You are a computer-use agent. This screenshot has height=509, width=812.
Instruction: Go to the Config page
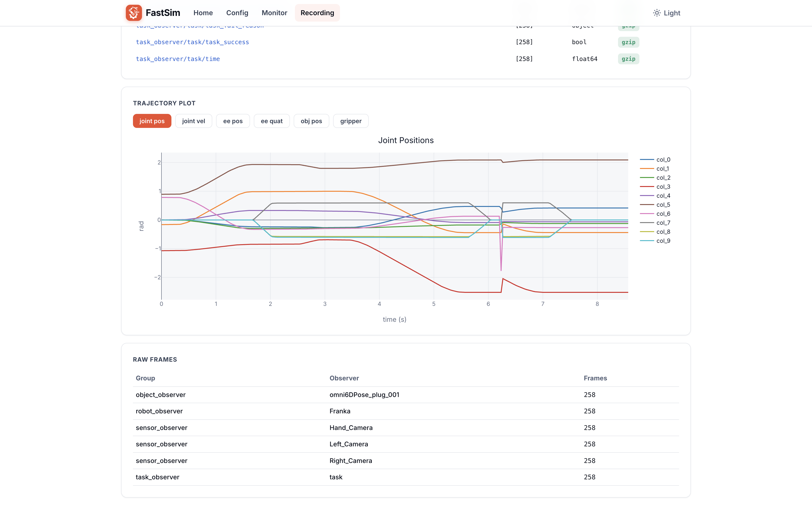coord(237,13)
